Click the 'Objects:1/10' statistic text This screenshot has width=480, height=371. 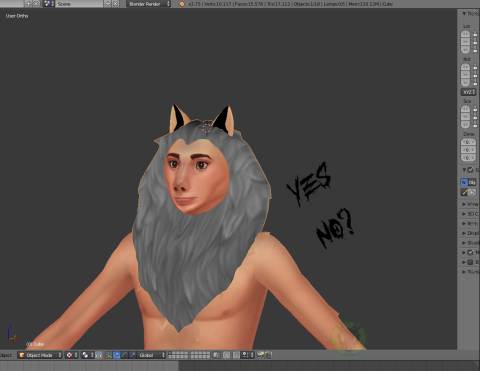pyautogui.click(x=307, y=4)
